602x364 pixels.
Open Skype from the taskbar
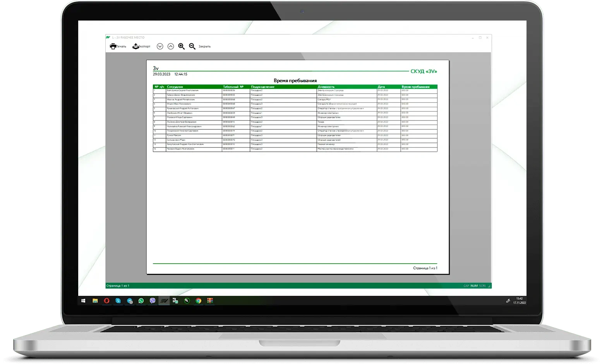click(x=118, y=300)
